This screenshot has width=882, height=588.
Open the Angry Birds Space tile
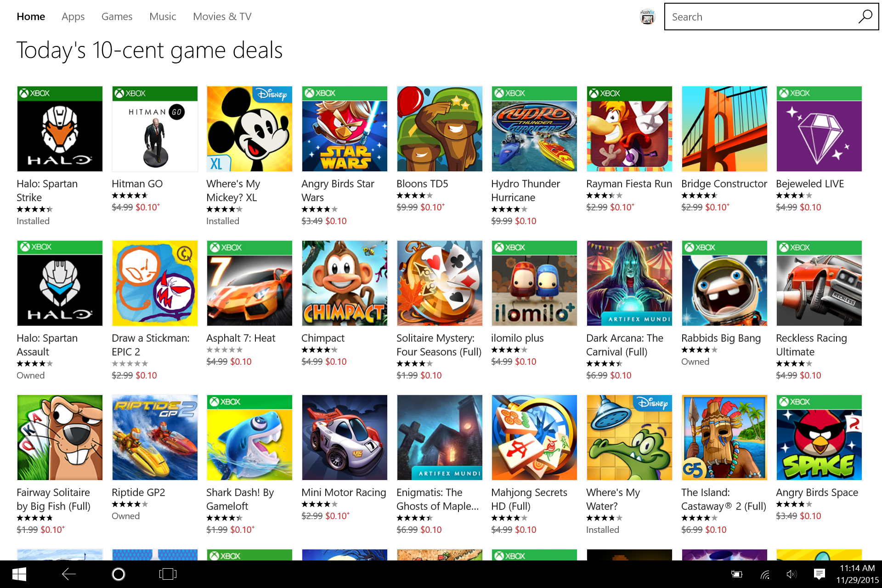(x=819, y=438)
